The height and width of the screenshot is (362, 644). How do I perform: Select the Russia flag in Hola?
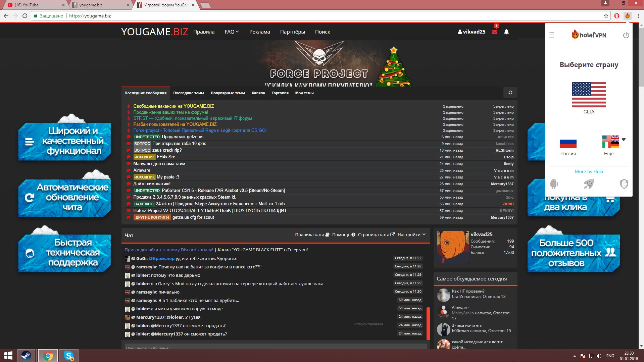(x=568, y=144)
